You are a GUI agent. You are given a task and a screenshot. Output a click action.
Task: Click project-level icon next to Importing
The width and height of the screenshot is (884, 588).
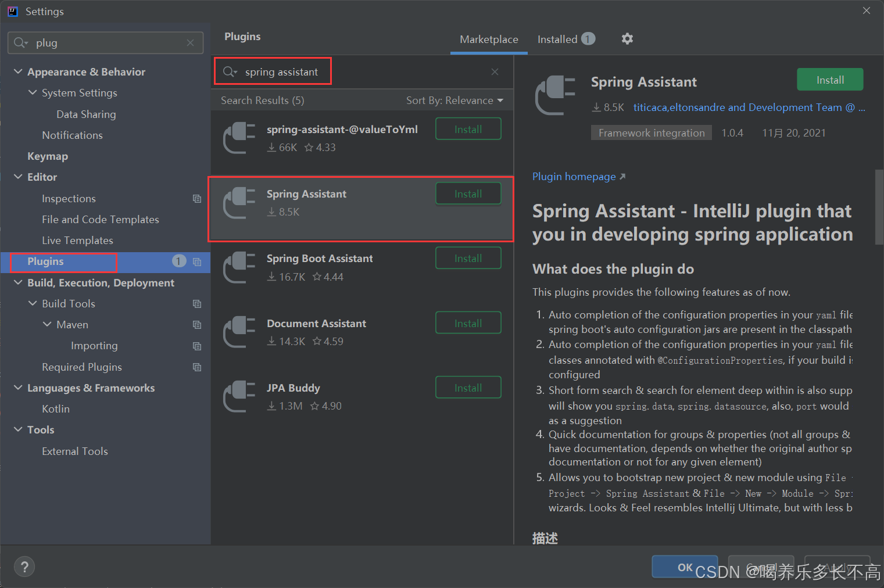(x=197, y=346)
